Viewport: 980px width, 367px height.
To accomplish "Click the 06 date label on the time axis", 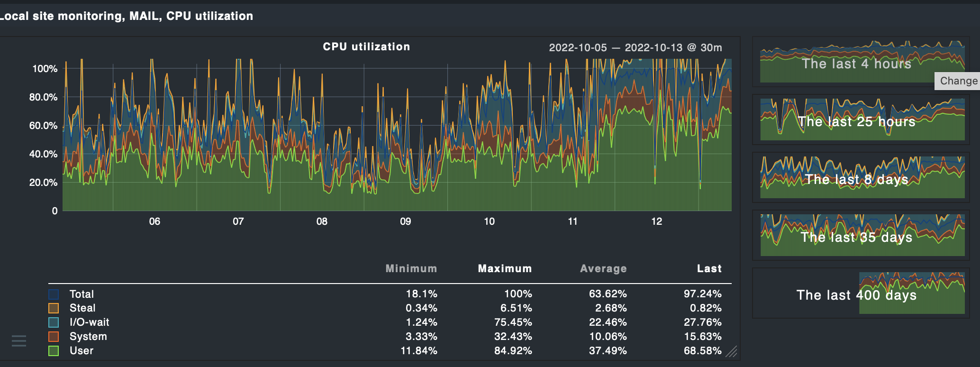I will point(154,221).
